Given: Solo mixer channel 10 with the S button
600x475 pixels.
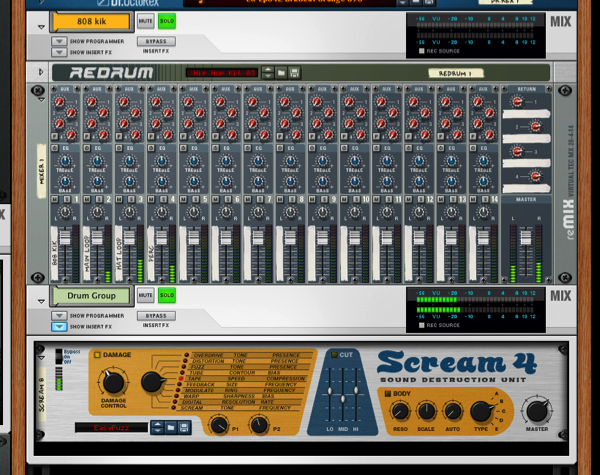Looking at the screenshot, I should pos(356,199).
